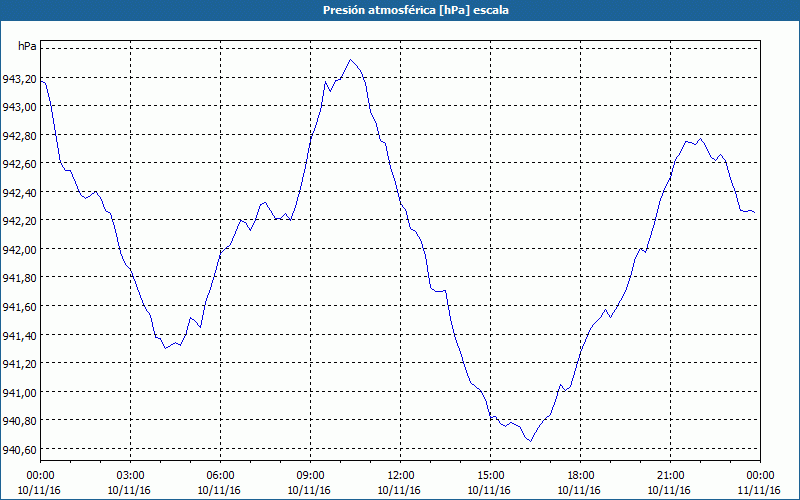Click the 'Presión atmosférica [hPa] escala' title

416,10
